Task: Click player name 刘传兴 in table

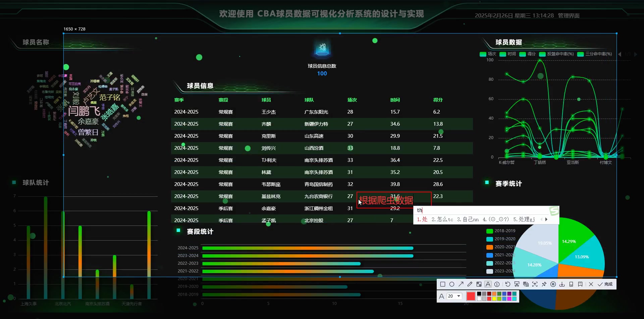Action: pyautogui.click(x=269, y=148)
